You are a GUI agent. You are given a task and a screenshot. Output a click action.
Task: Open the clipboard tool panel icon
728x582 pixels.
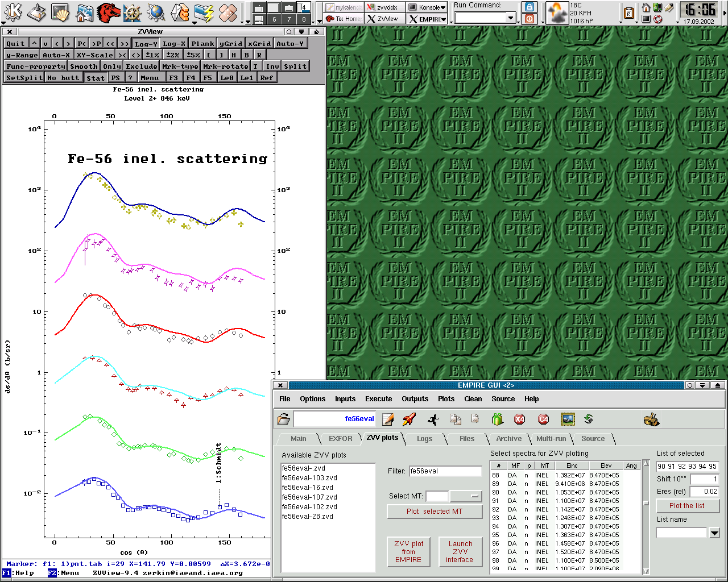(628, 13)
